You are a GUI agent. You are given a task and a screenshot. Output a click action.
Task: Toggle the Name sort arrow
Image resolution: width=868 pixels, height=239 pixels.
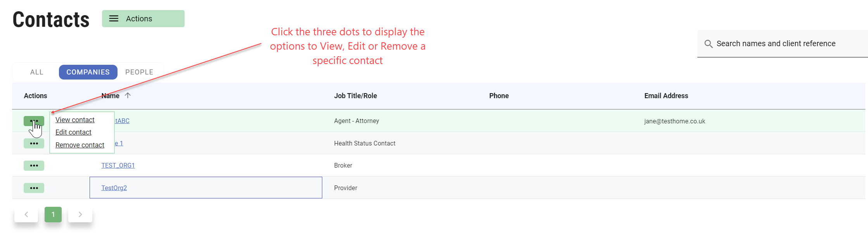click(x=128, y=95)
